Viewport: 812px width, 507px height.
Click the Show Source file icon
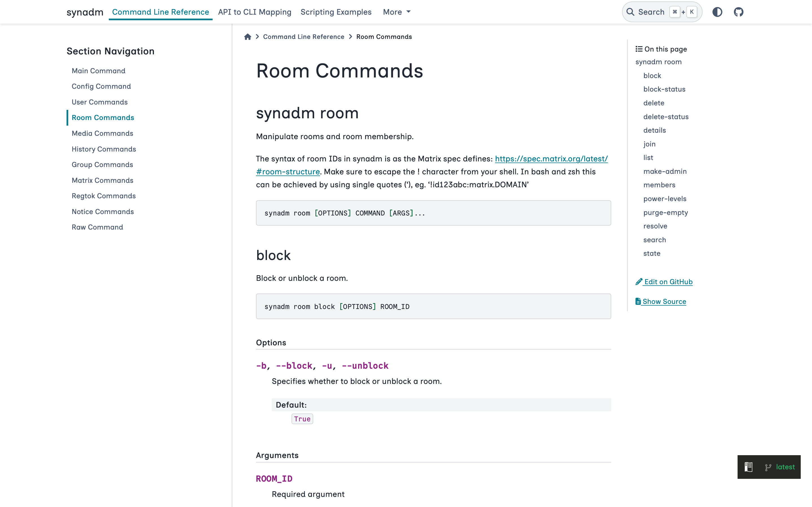point(638,301)
